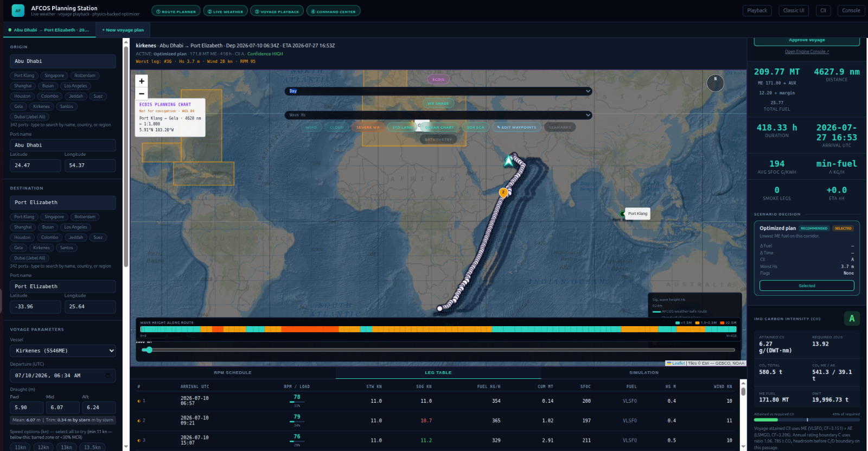Open Route Planner view
The height and width of the screenshot is (451, 868).
click(176, 11)
